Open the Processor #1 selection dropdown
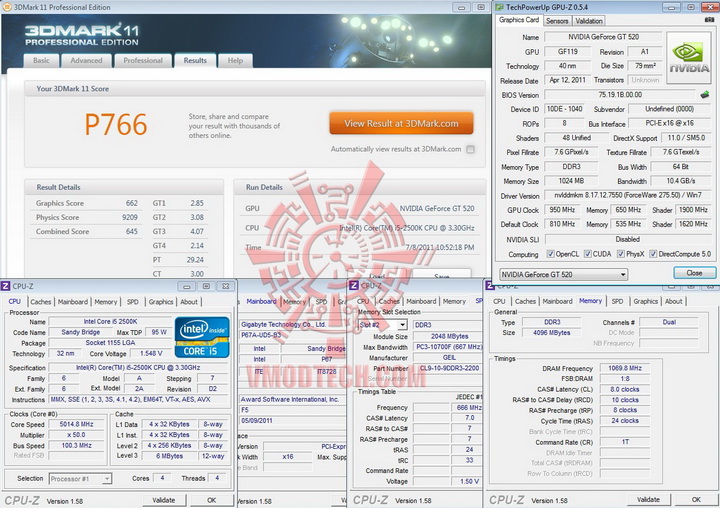The height and width of the screenshot is (508, 720). tap(80, 479)
